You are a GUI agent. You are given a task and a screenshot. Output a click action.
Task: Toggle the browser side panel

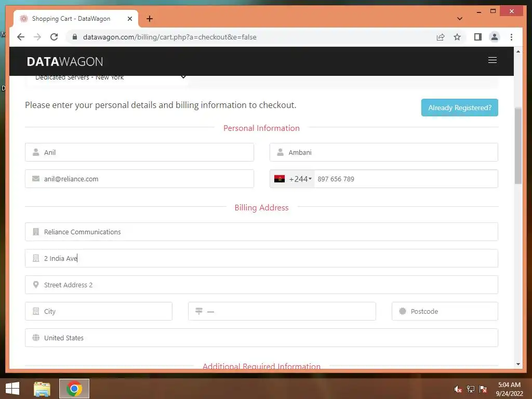478,37
